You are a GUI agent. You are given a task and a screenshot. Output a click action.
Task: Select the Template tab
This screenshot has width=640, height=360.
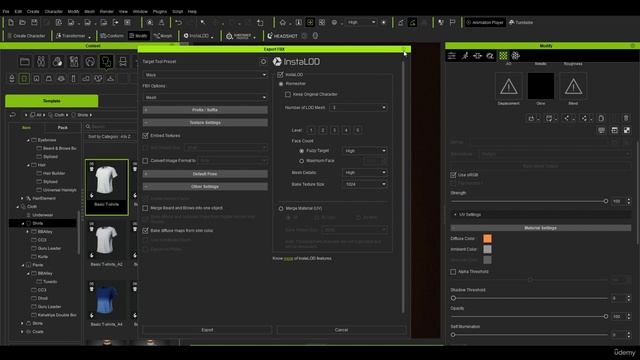51,101
